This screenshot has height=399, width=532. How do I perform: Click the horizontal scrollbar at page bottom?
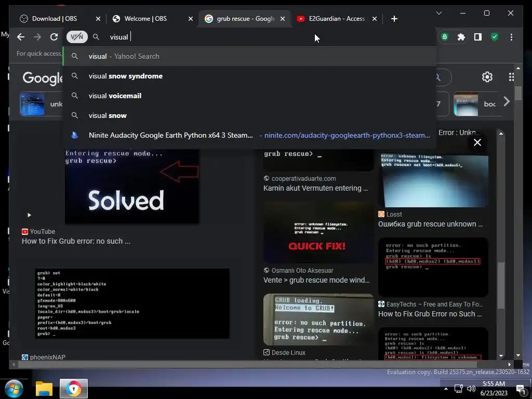click(247, 364)
